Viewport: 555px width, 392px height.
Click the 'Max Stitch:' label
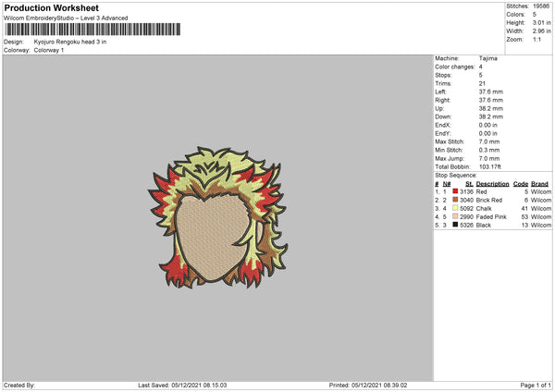450,141
